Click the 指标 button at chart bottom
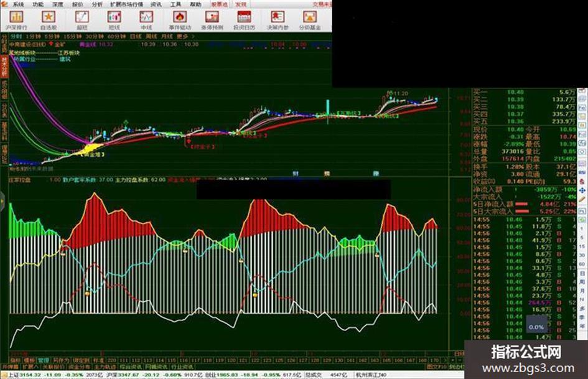The width and height of the screenshot is (588, 379). (15, 360)
